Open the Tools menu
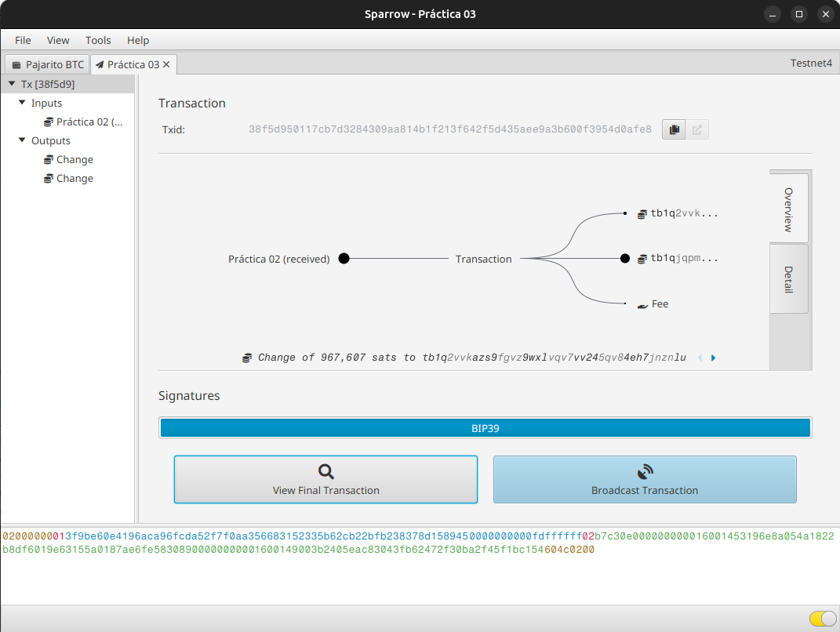 [98, 40]
